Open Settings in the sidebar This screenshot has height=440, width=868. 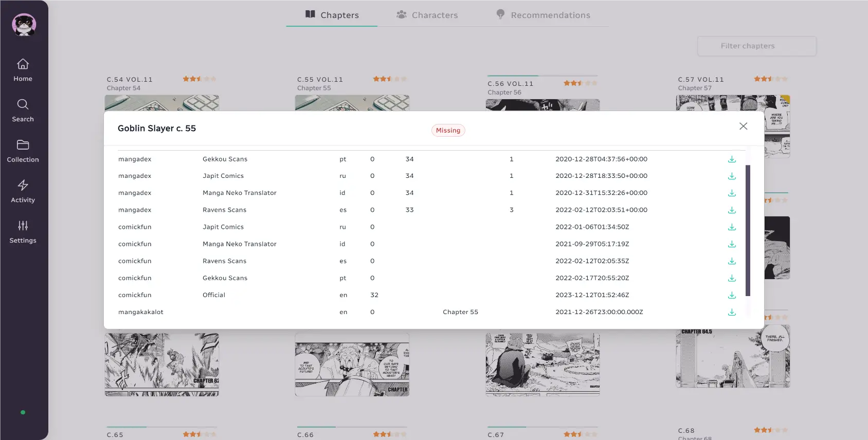pyautogui.click(x=23, y=232)
